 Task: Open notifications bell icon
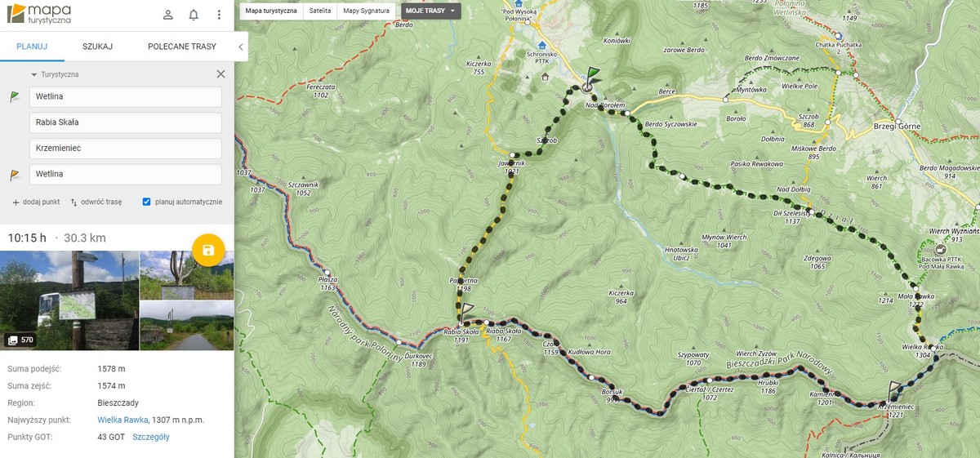coord(194,15)
